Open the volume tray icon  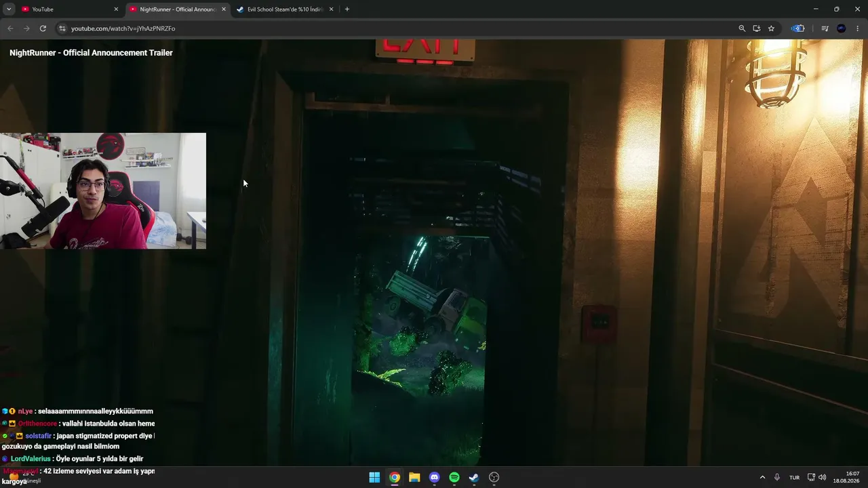(823, 477)
